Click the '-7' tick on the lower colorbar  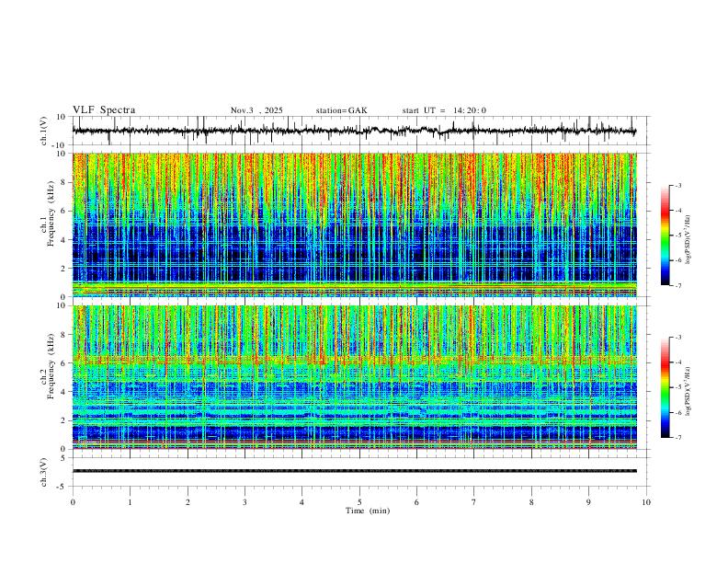point(677,438)
